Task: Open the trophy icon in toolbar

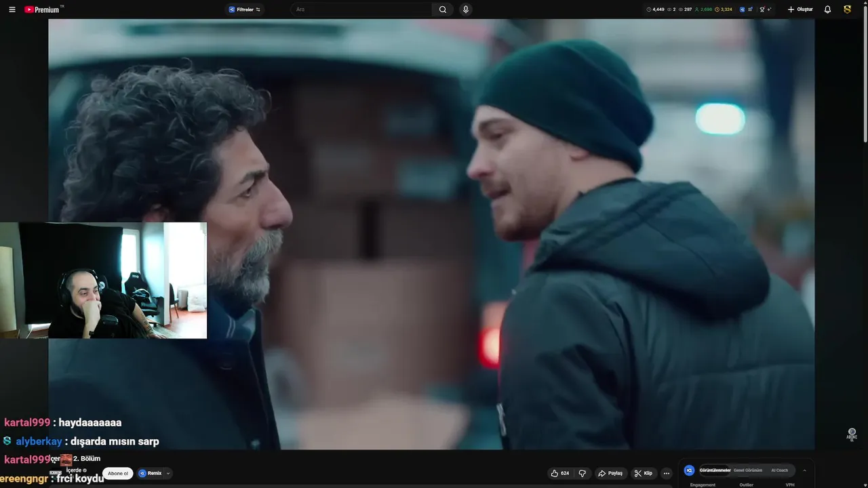Action: (x=763, y=9)
